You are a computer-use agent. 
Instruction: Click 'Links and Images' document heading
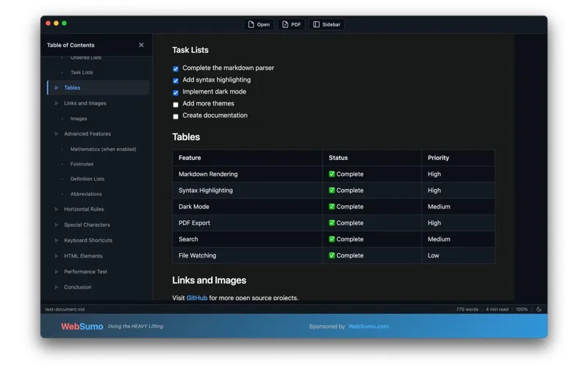tap(209, 280)
